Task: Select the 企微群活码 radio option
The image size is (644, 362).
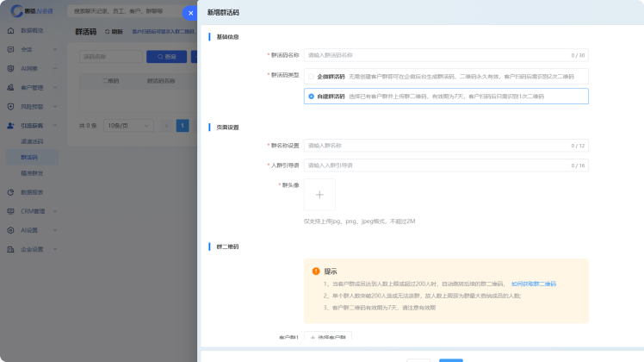Action: (x=311, y=77)
